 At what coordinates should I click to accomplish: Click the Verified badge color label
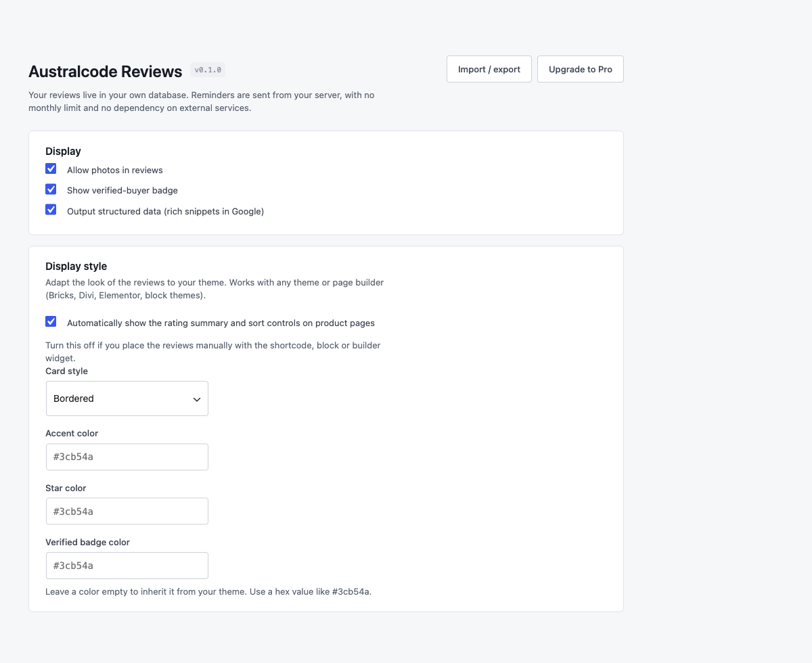tap(88, 543)
